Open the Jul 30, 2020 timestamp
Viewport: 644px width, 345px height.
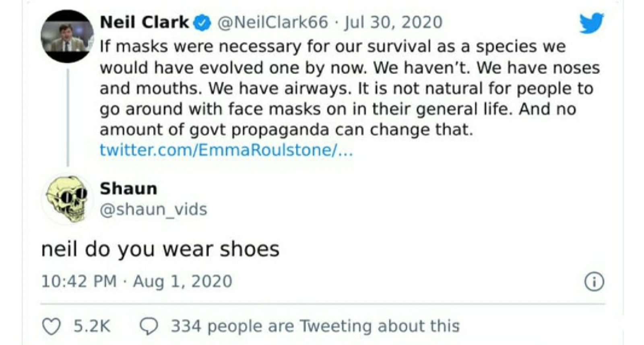click(x=394, y=22)
